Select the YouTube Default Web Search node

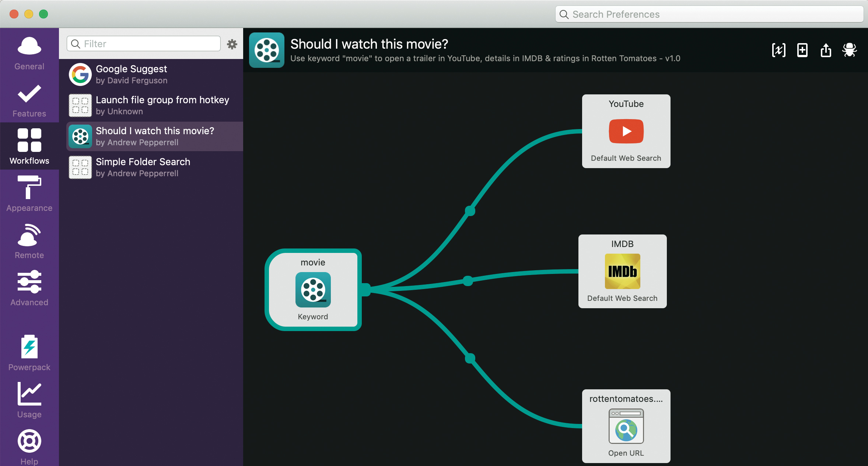626,131
